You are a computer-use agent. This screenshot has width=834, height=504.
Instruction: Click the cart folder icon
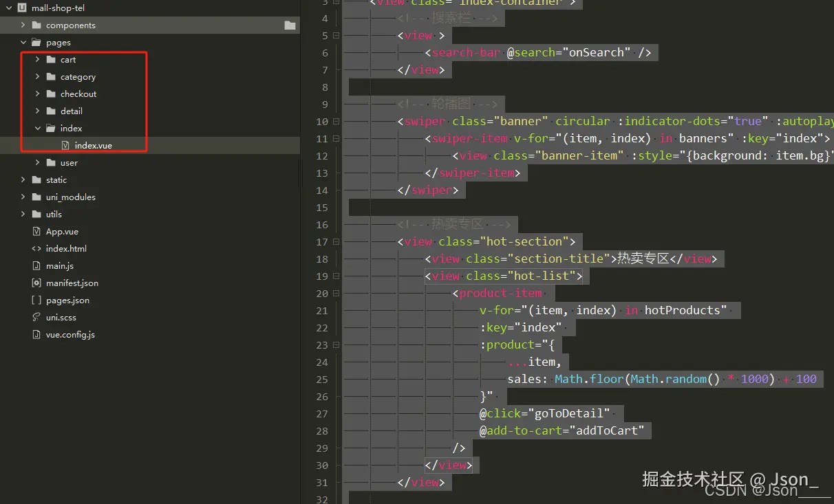[x=50, y=60]
